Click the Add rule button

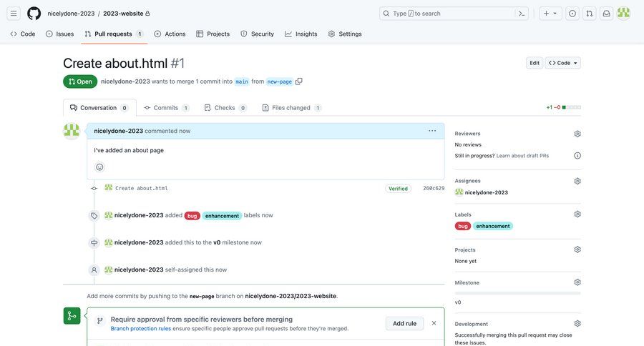tap(404, 323)
